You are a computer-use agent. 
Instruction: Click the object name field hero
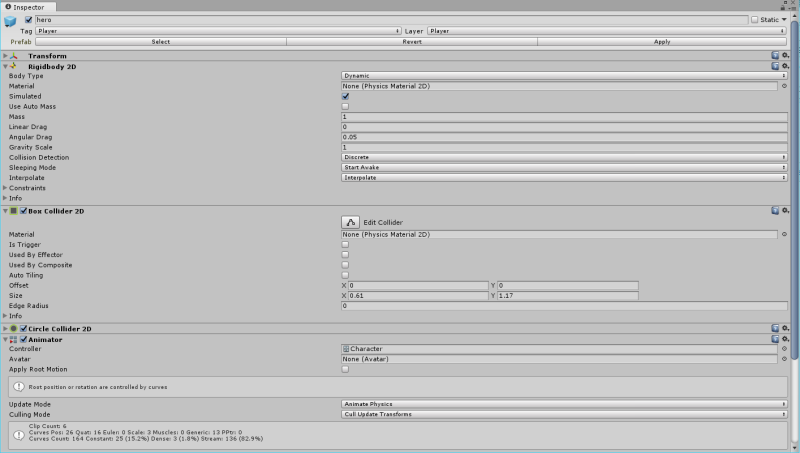coord(391,20)
